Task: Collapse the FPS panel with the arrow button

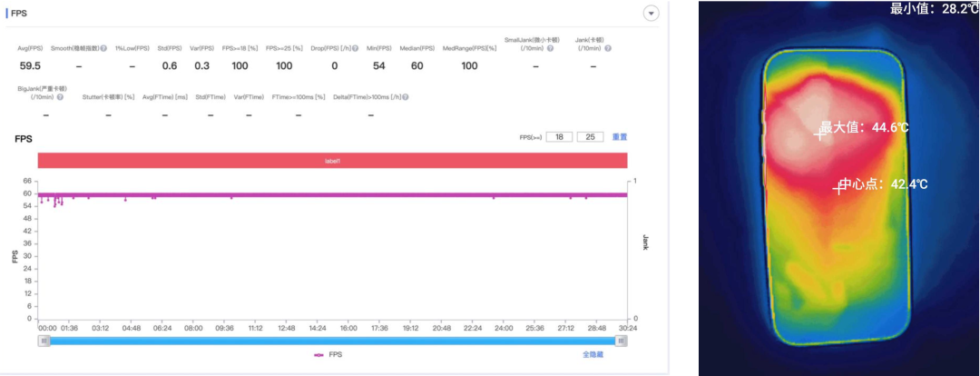Action: click(x=651, y=14)
